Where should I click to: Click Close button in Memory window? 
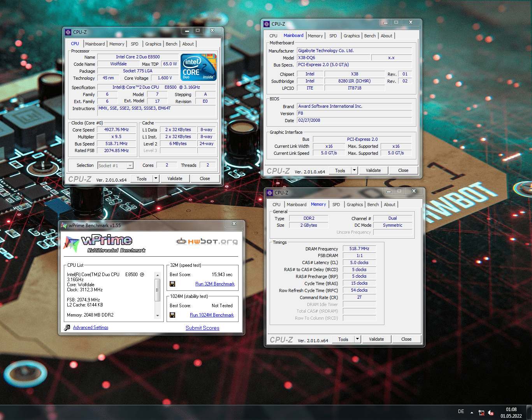406,339
